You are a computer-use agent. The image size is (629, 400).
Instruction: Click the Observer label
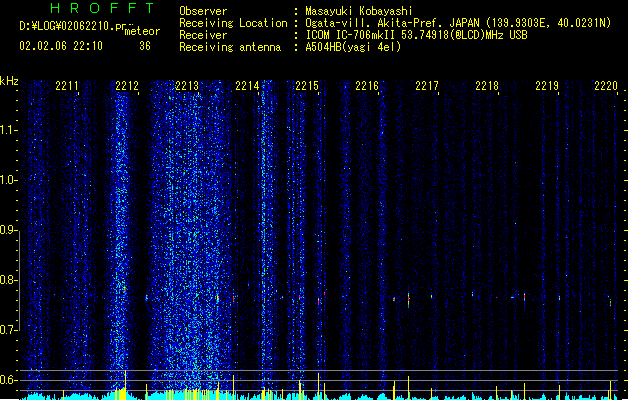click(x=203, y=11)
